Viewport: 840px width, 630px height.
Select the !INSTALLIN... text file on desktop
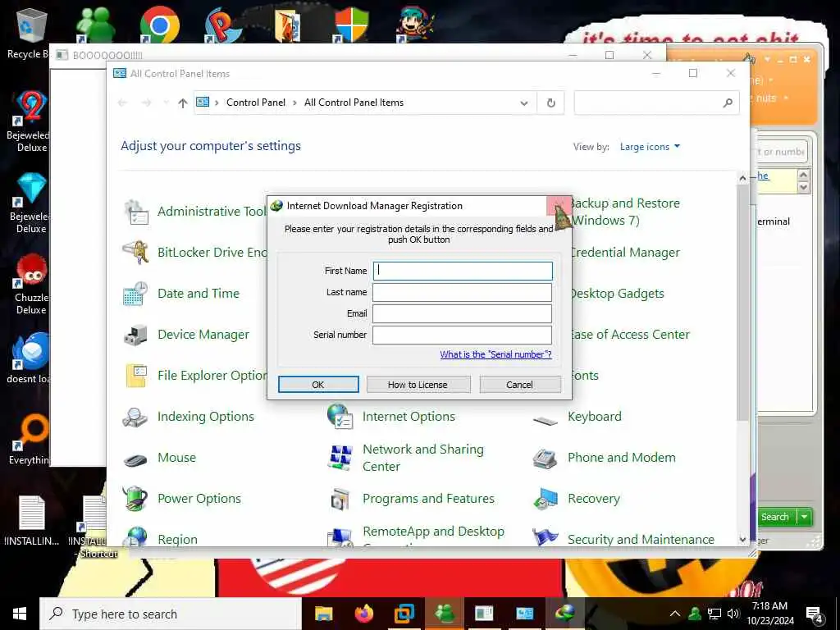coord(31,521)
